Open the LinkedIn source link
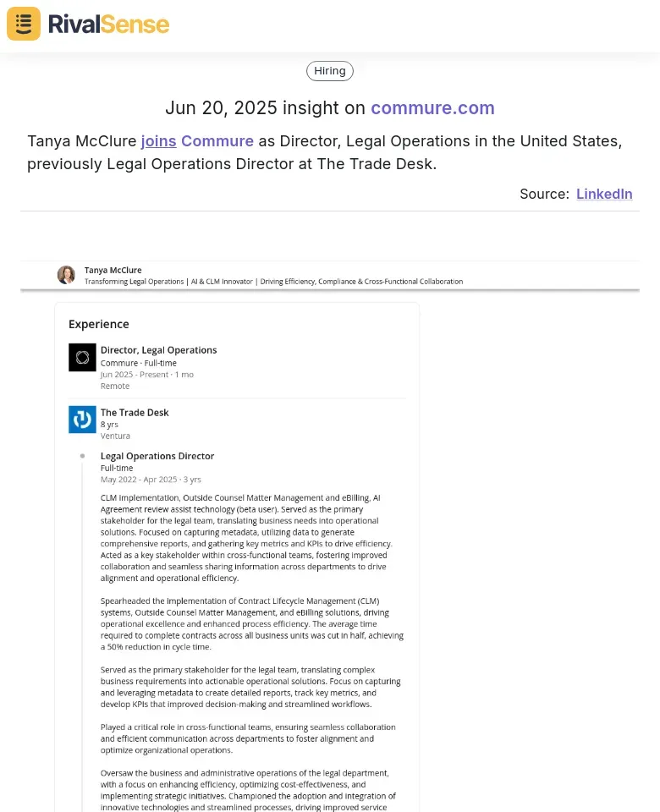The height and width of the screenshot is (812, 660). coord(604,194)
